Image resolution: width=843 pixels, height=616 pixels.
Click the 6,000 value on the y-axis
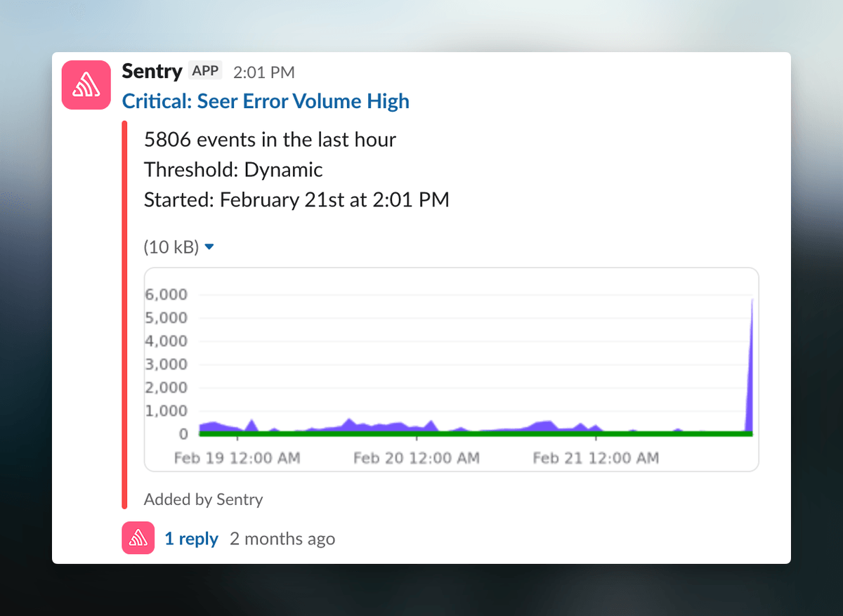[166, 294]
